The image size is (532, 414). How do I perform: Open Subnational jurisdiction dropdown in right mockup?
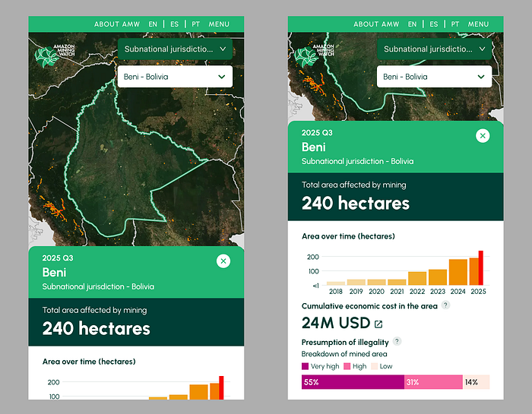point(434,49)
